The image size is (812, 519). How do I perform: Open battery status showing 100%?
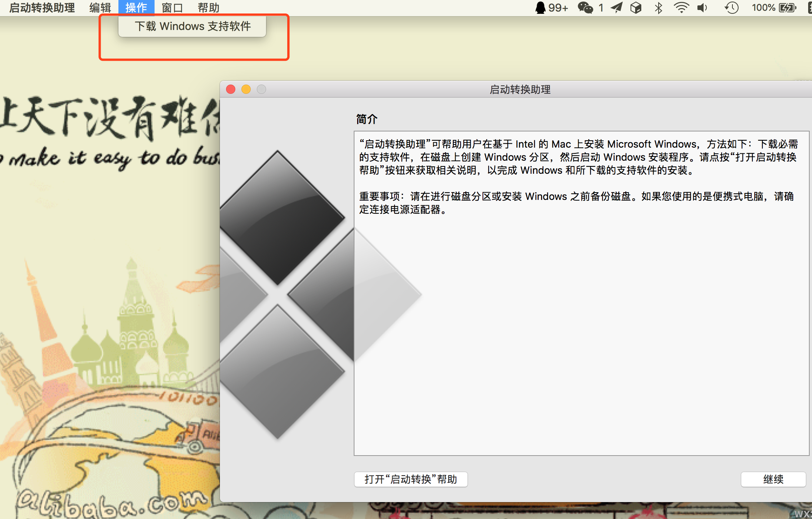click(774, 8)
